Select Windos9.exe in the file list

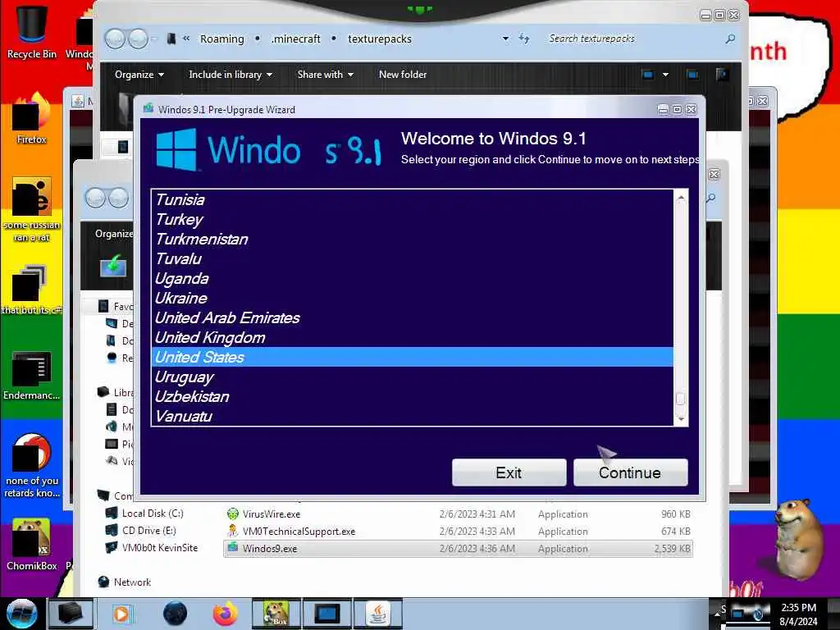[458, 549]
